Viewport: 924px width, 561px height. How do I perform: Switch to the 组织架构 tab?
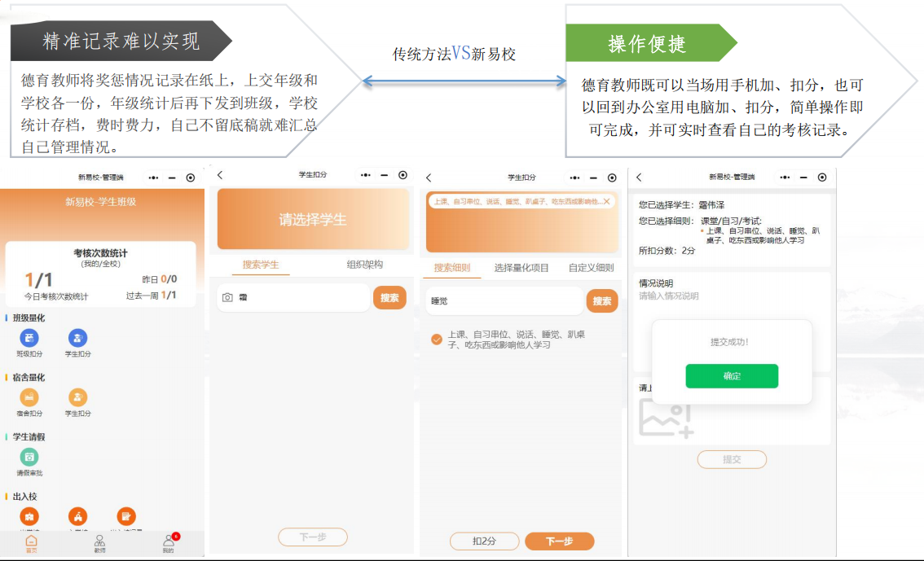[364, 265]
